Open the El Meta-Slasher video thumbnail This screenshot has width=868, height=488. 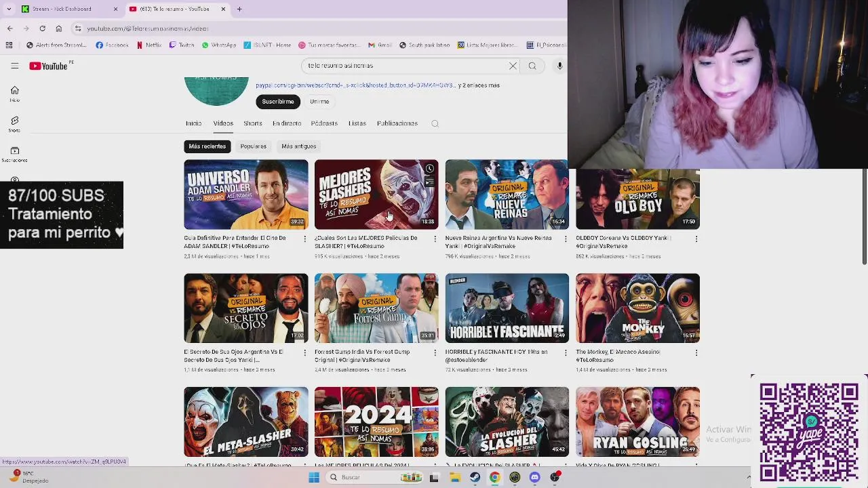coord(245,422)
